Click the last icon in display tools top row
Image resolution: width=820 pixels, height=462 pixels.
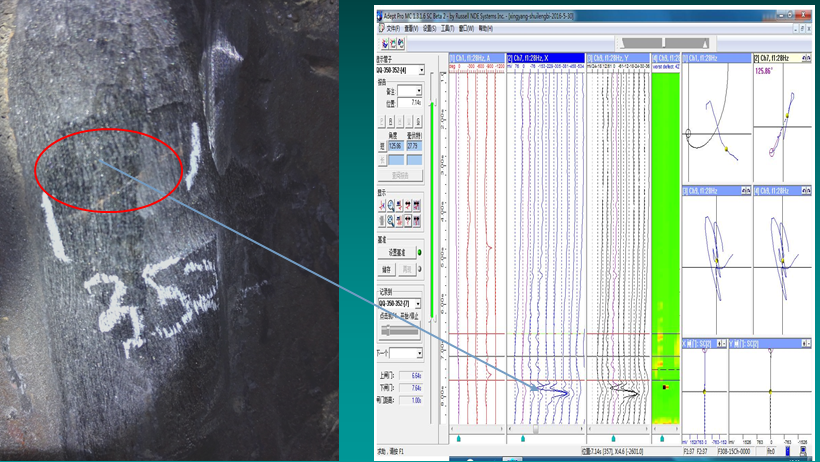tap(418, 205)
